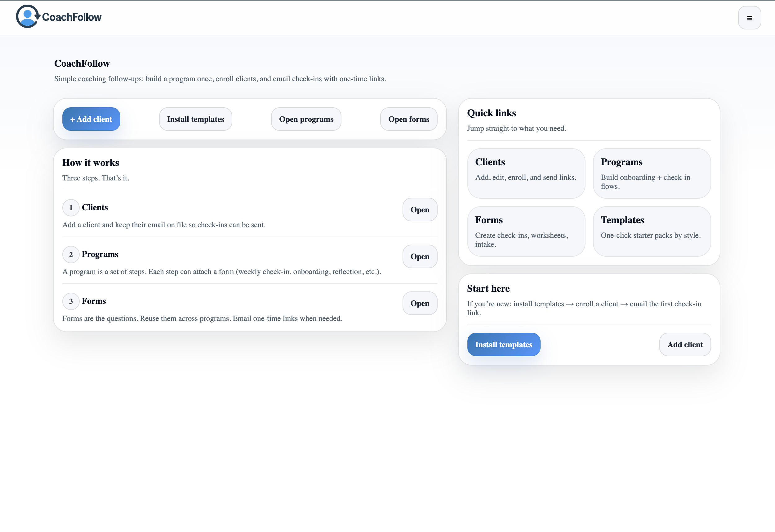Open the Forms step from How it works
Screen dimensions: 775x532
coord(420,303)
